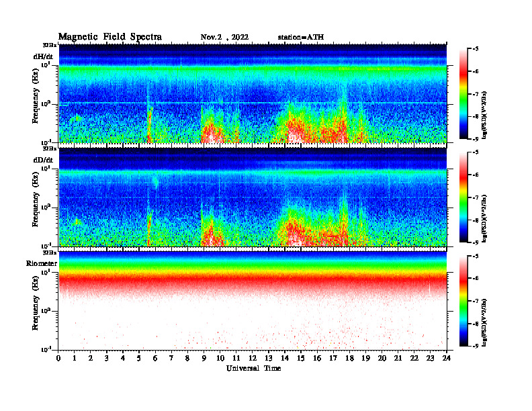Click the '11' tick on Universal Time axis

[x=236, y=359]
